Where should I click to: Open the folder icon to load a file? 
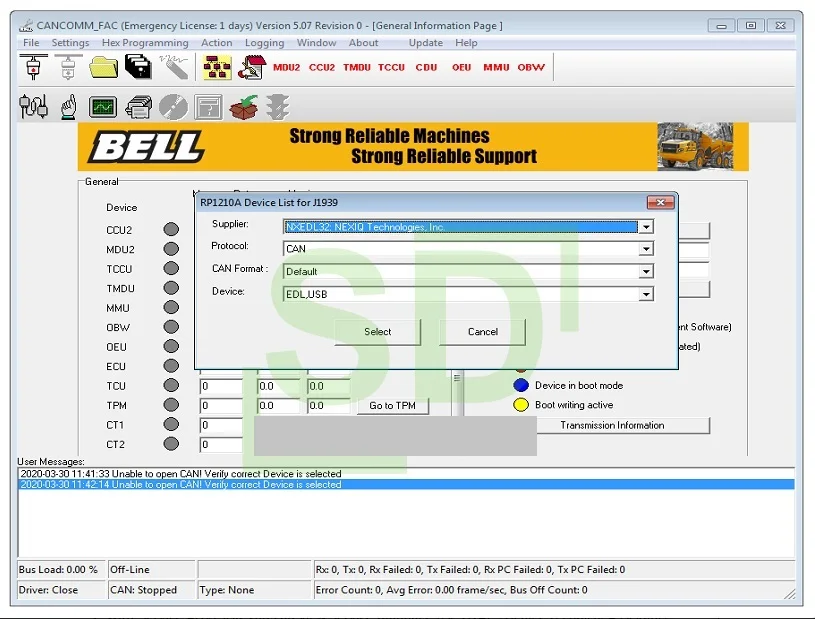[x=103, y=66]
